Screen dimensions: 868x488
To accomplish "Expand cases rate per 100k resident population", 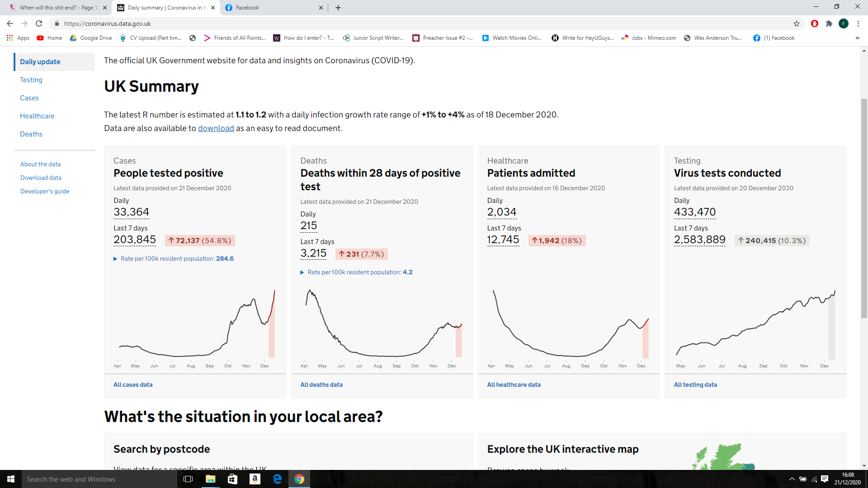I will pos(174,258).
